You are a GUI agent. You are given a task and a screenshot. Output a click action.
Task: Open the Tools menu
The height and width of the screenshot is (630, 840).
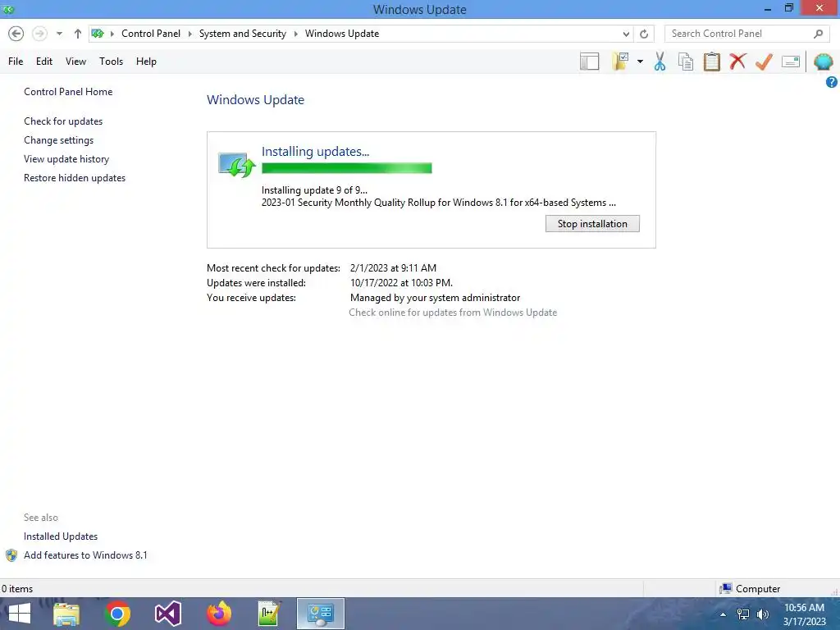click(111, 62)
